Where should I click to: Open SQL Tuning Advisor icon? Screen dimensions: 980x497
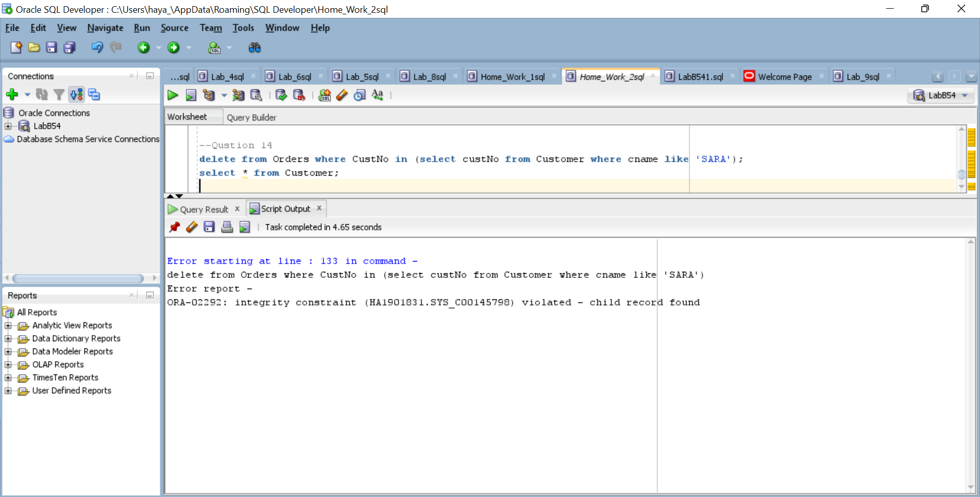[x=256, y=95]
